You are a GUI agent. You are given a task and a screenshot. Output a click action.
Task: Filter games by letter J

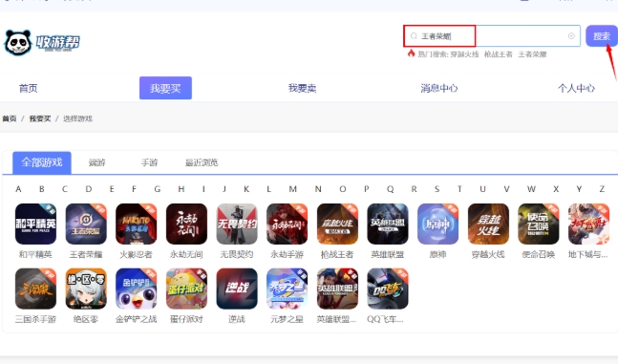[x=224, y=189]
